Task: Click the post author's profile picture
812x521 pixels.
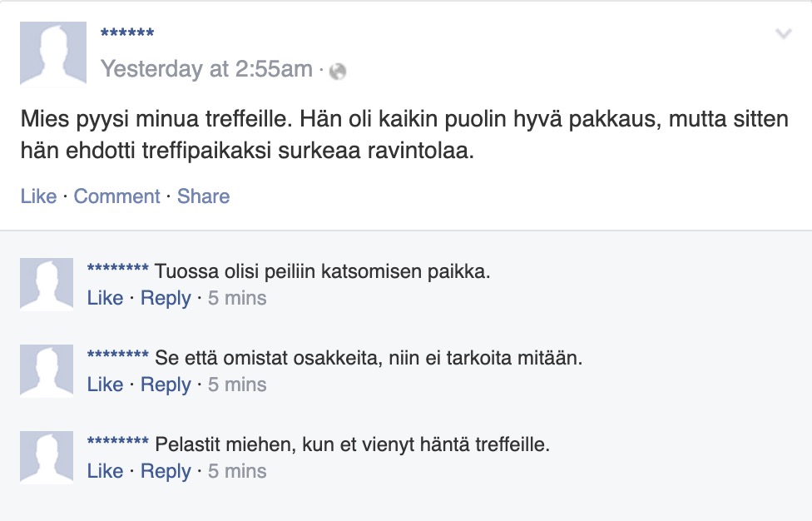Action: pos(53,53)
